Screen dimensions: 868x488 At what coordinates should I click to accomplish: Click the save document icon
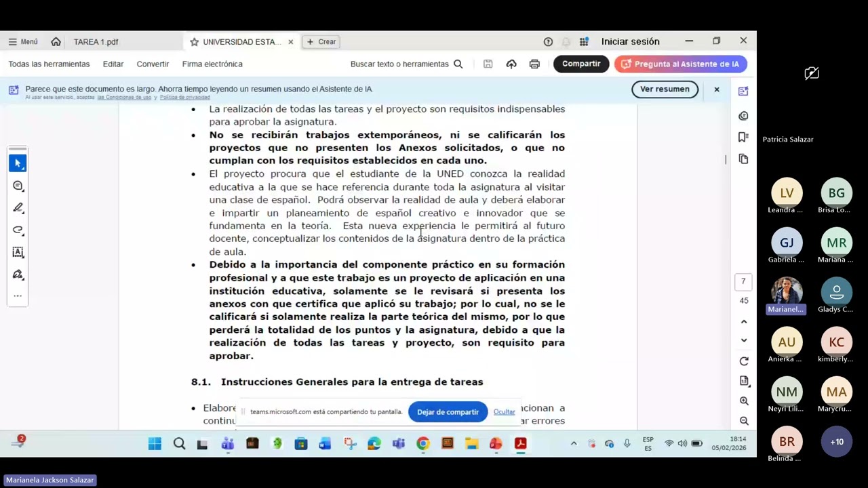pos(488,64)
